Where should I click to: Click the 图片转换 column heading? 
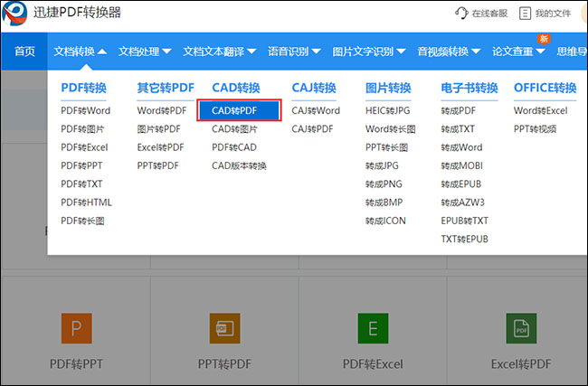388,88
